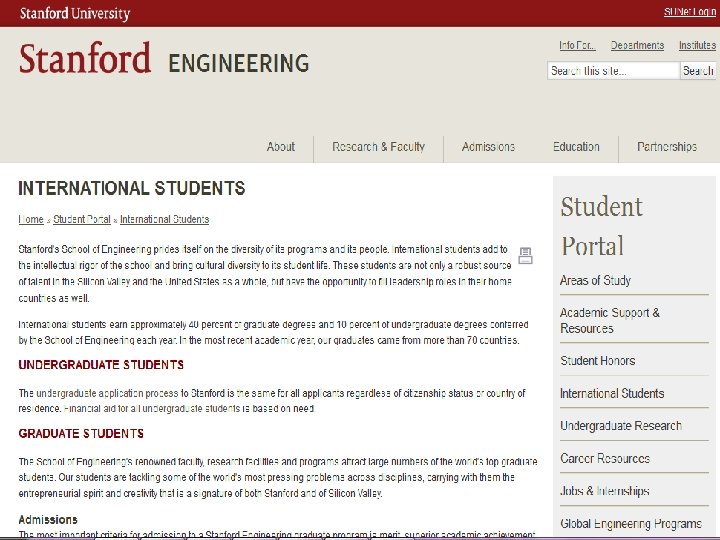The height and width of the screenshot is (540, 720).
Task: Open the Admissions menu item
Action: [488, 147]
